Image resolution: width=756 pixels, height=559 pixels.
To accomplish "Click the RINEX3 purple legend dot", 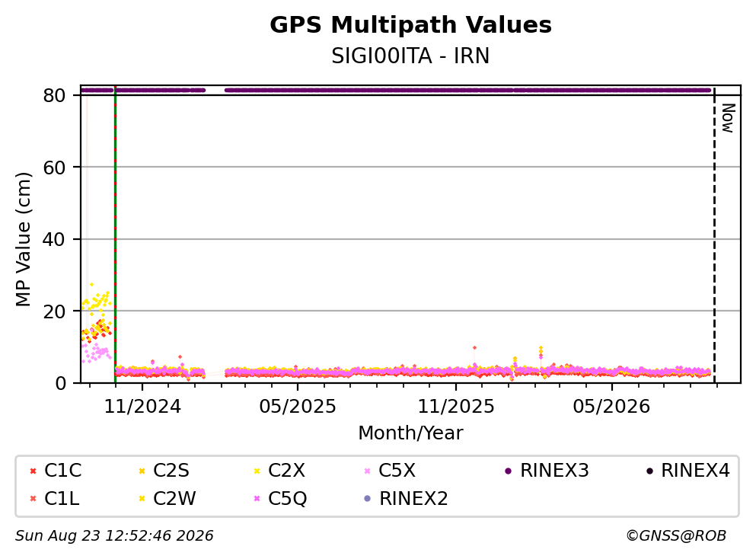I will click(x=508, y=471).
